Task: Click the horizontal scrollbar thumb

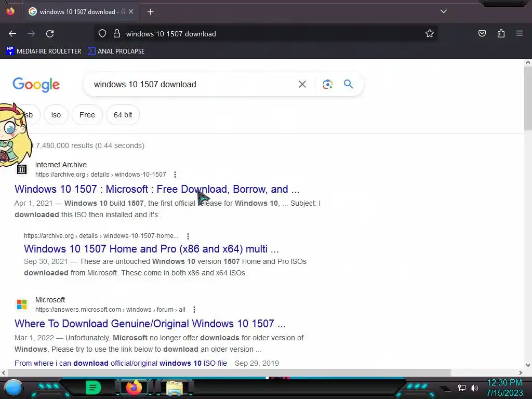Action: point(229,373)
